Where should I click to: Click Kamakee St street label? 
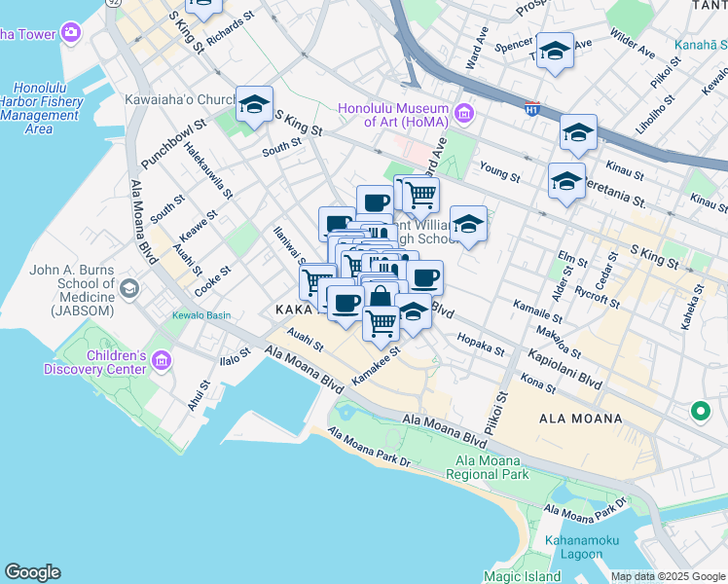(x=376, y=366)
